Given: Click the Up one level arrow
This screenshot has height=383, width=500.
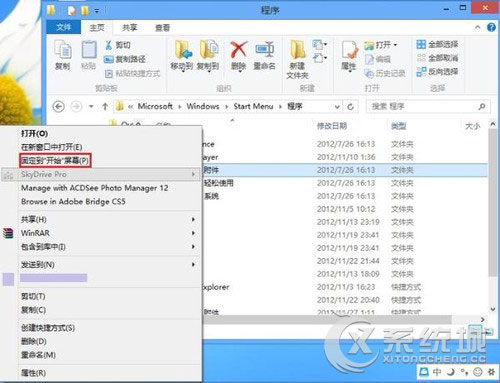Looking at the screenshot, I should click(105, 107).
